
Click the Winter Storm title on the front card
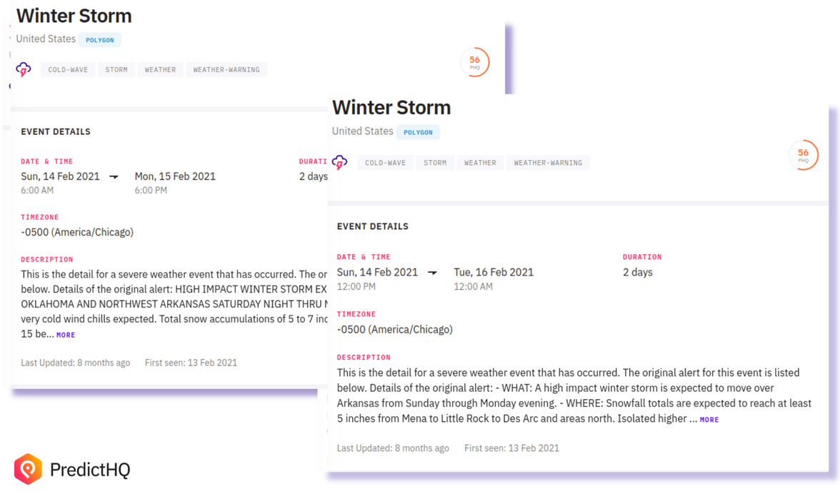pos(391,107)
